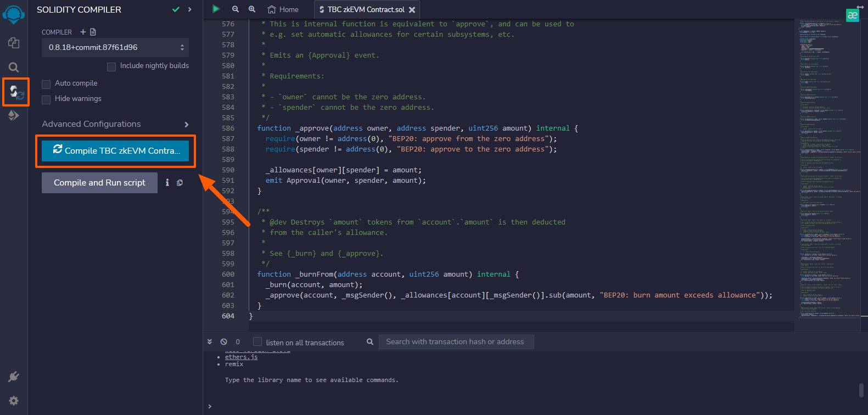
Task: Open the ethers.js link in terminal
Action: [x=241, y=357]
